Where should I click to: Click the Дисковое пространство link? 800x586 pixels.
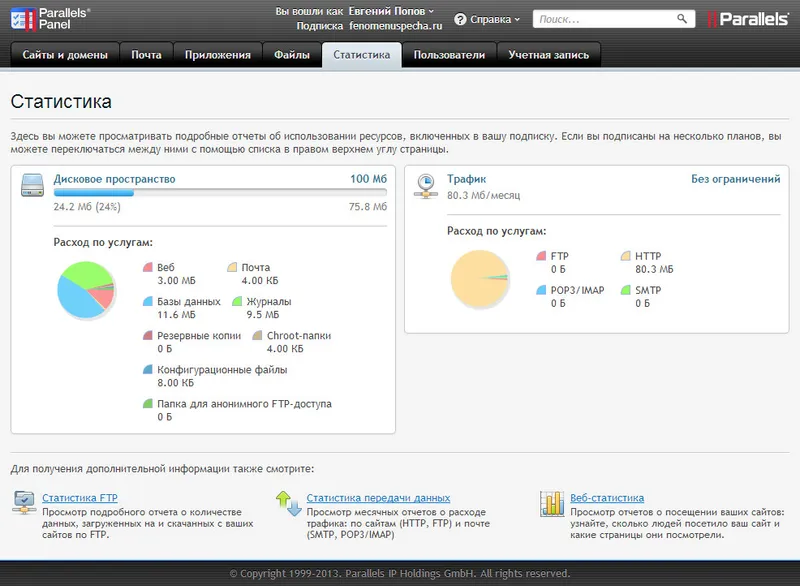tap(114, 179)
